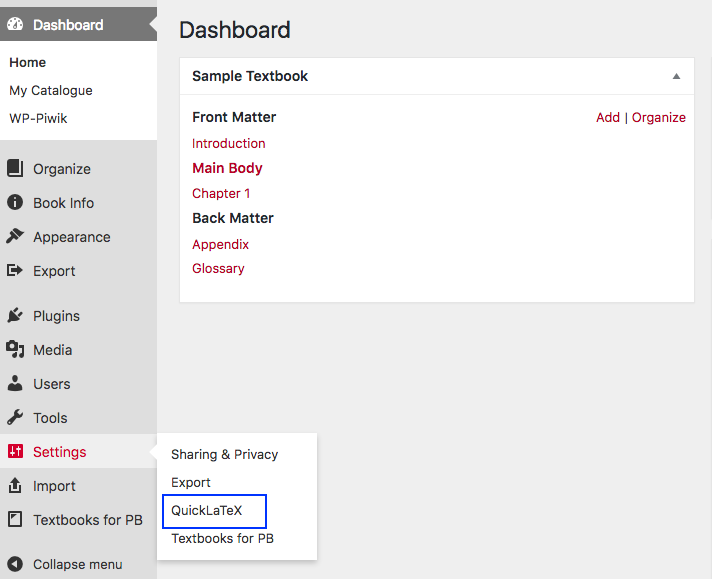Screen dimensions: 712x579
Task: Click the Add link in Sample Textbook
Action: click(608, 117)
